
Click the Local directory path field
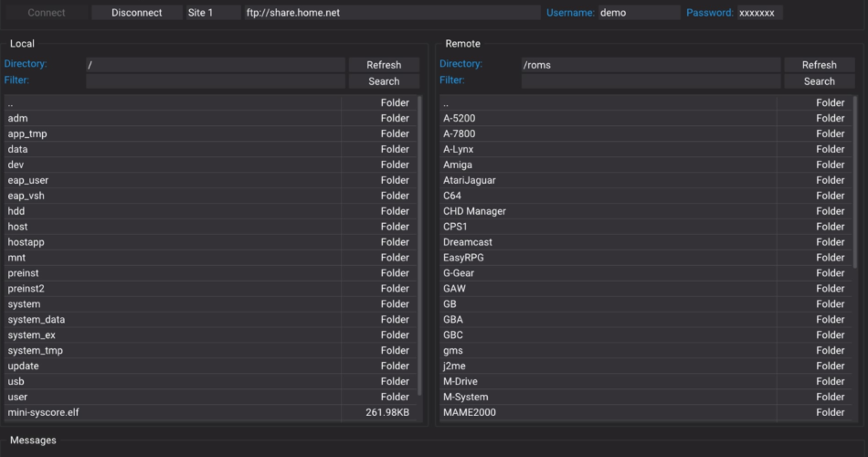coord(216,65)
